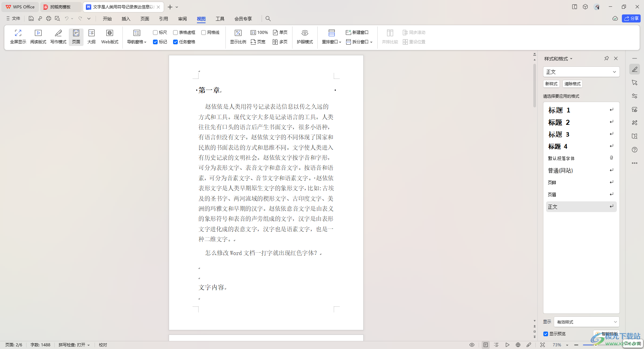Turn on 护眼模式 eye protection mode
This screenshot has height=349, width=644.
(305, 37)
